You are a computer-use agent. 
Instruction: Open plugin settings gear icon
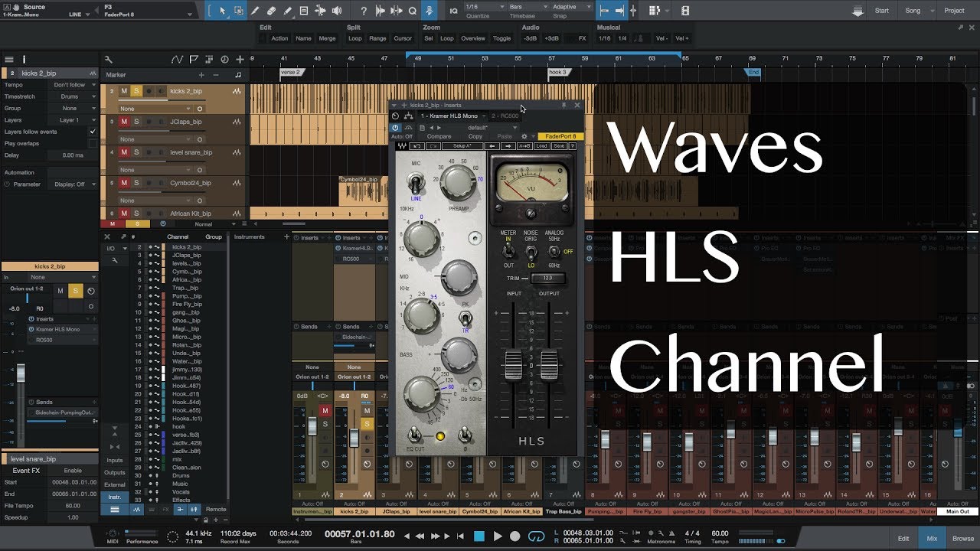click(524, 136)
